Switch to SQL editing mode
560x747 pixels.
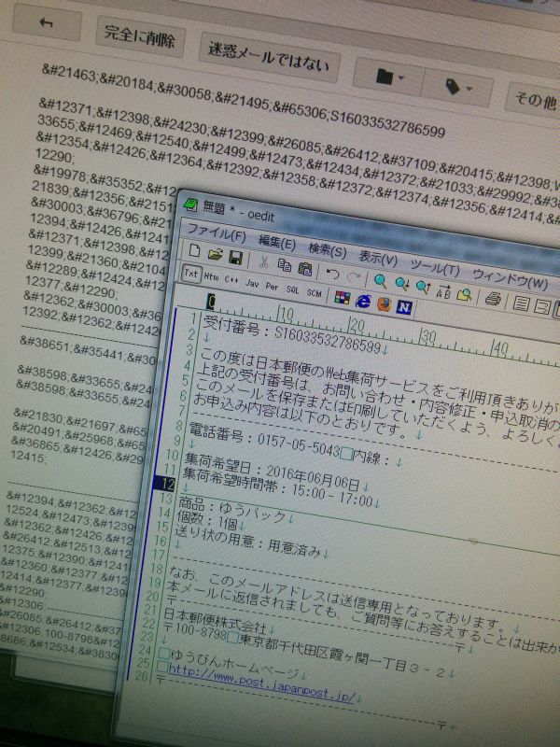292,289
